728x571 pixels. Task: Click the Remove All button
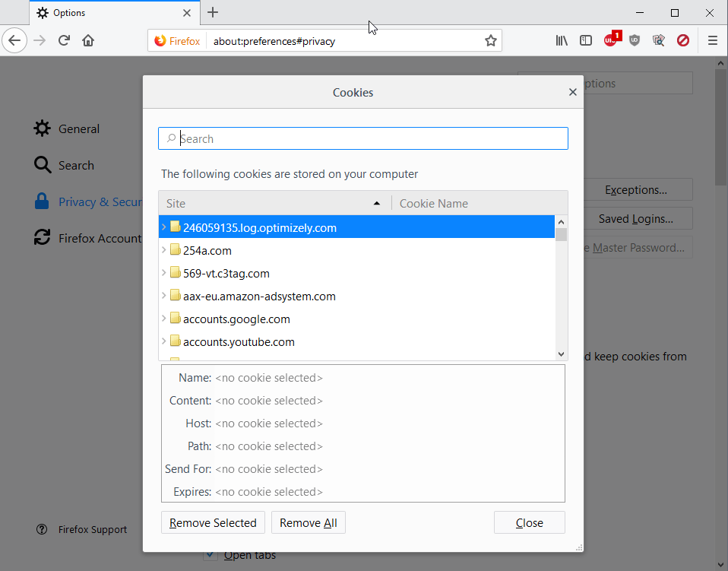coord(309,522)
